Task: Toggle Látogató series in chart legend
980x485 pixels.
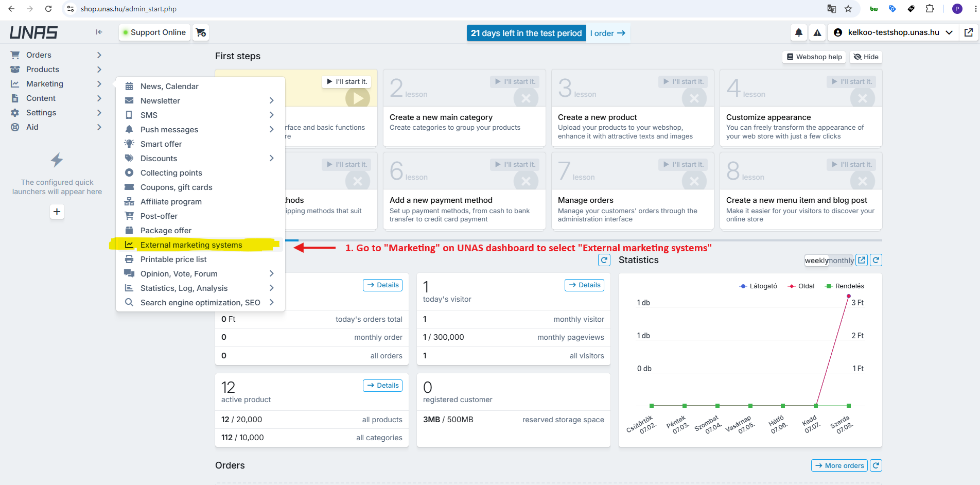Action: tap(758, 286)
